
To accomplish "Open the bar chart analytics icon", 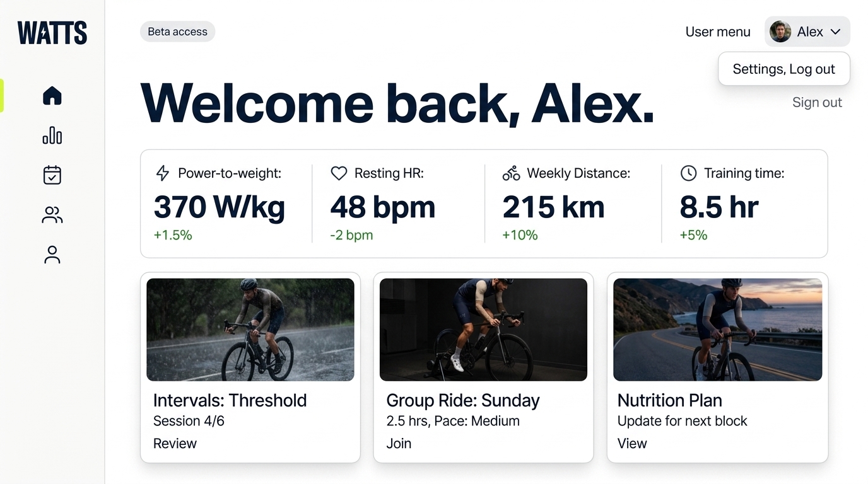I will click(52, 135).
